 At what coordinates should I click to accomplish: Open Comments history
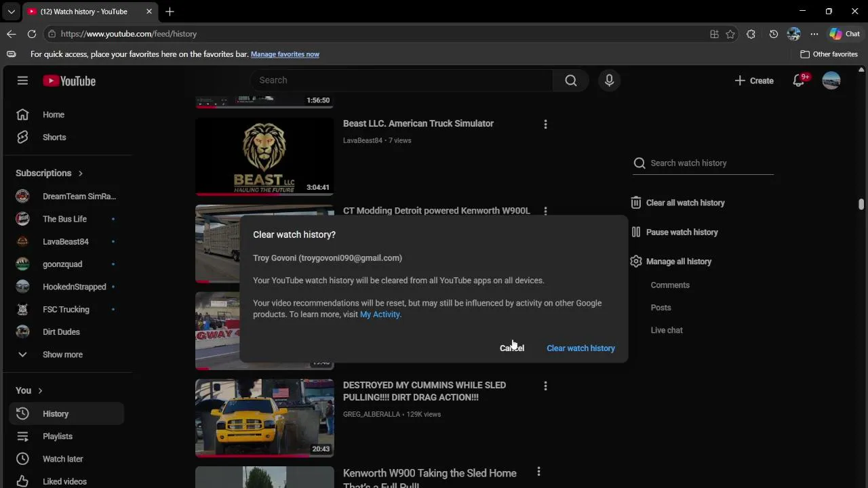point(670,285)
